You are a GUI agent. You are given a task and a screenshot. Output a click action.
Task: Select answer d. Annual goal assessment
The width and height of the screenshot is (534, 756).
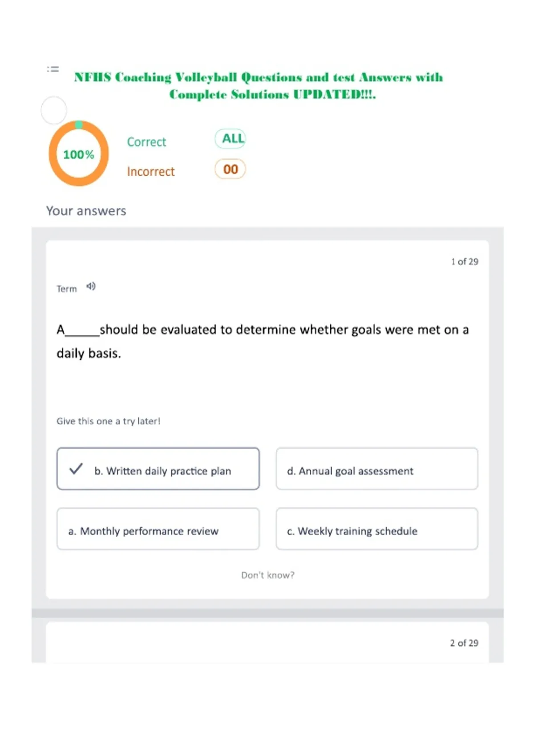[x=377, y=469]
